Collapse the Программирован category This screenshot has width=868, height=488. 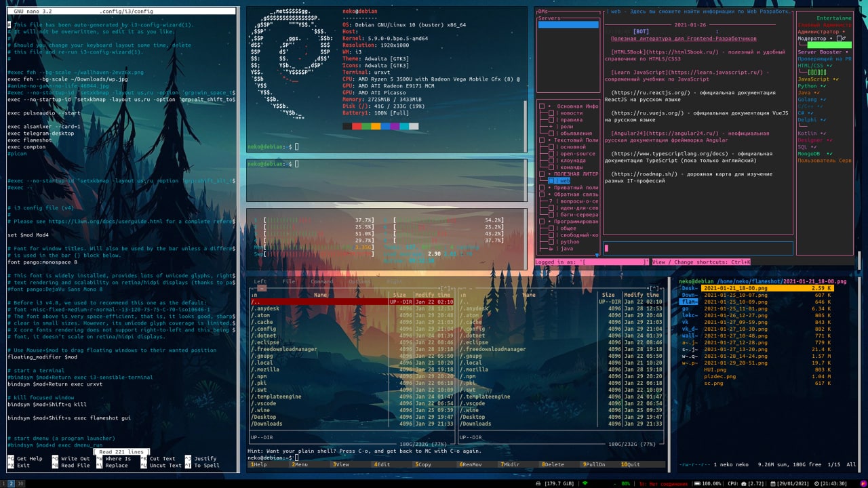coord(542,222)
